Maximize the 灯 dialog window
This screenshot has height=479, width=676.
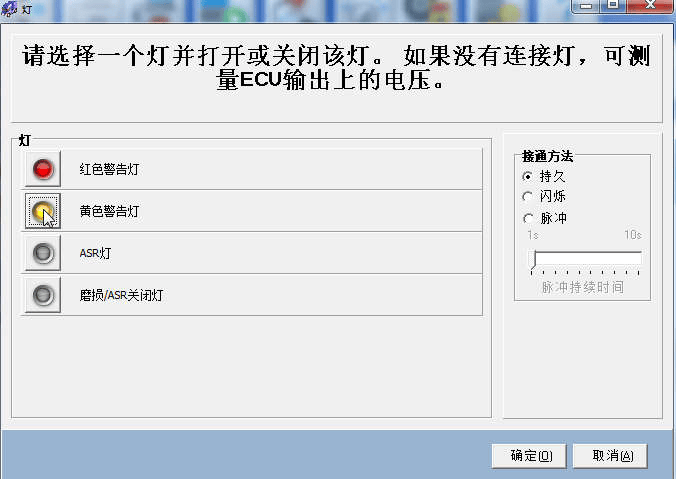pyautogui.click(x=613, y=6)
